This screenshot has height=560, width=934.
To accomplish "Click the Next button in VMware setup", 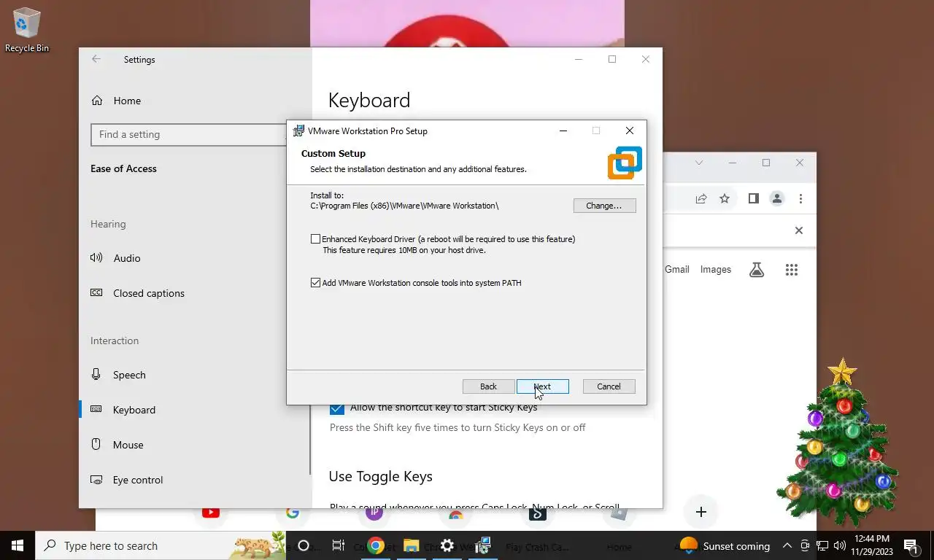I will [x=542, y=386].
